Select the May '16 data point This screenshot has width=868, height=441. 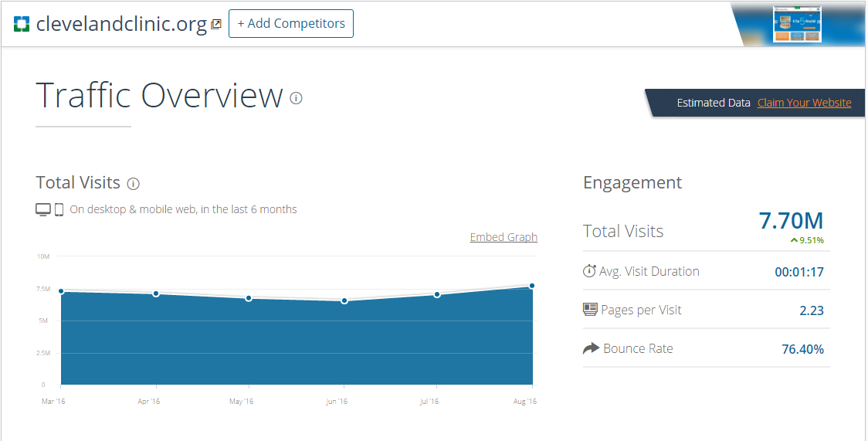coord(249,298)
